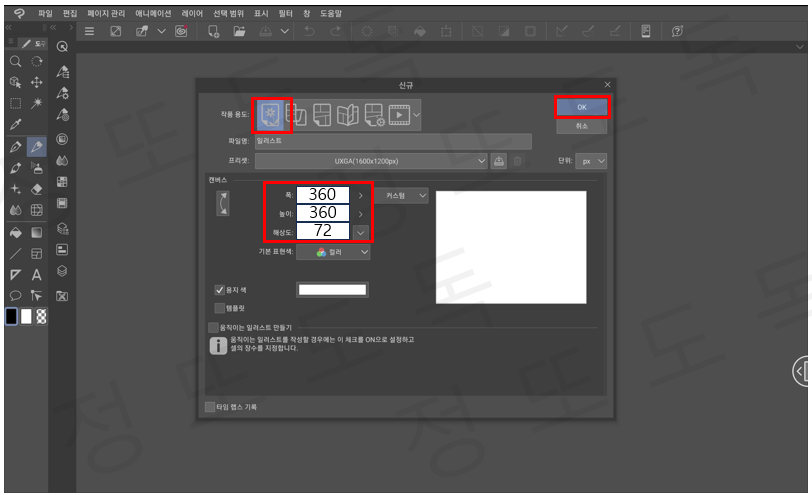The image size is (812, 495).
Task: Select the Webtoon work type icon
Action: 296,114
